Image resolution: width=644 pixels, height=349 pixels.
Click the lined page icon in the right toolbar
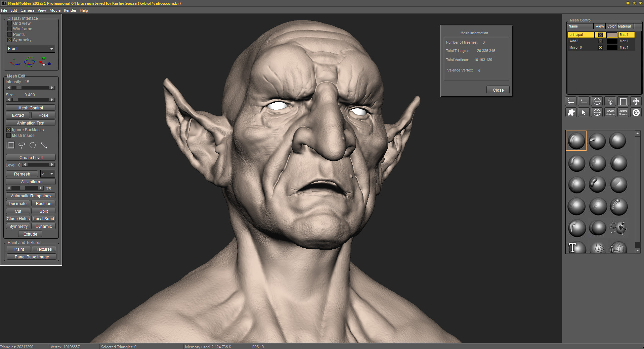(x=623, y=101)
